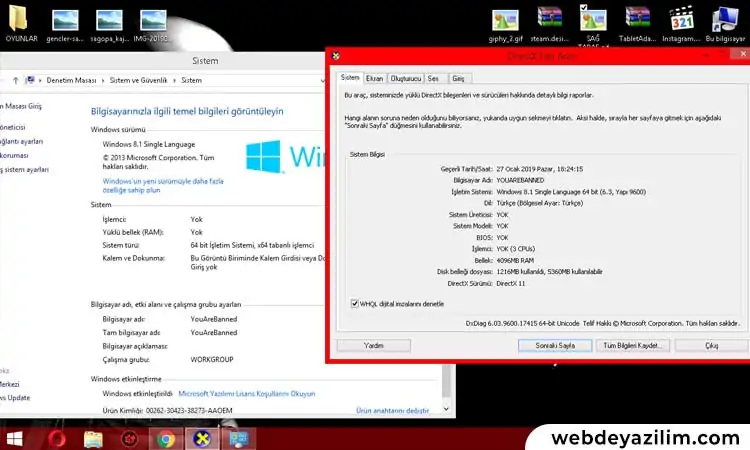Select the steam.desi... archive icon
The width and height of the screenshot is (750, 450).
(549, 24)
